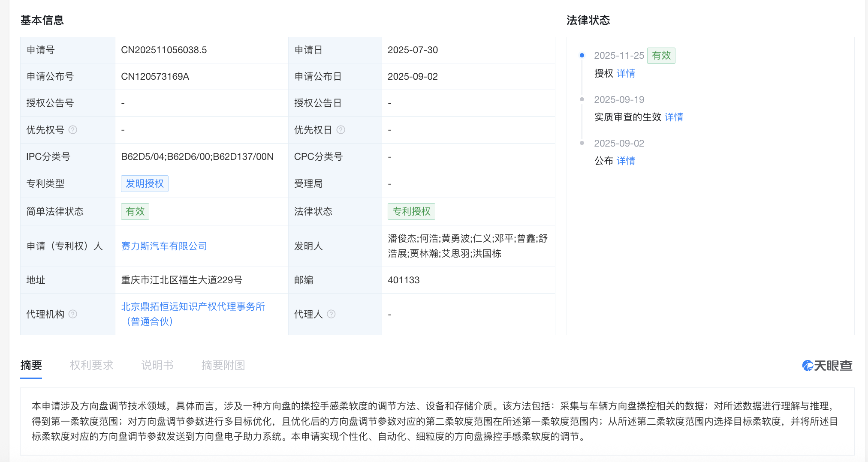Image resolution: width=868 pixels, height=462 pixels.
Task: Switch to the 权利要求 tab
Action: 91,365
